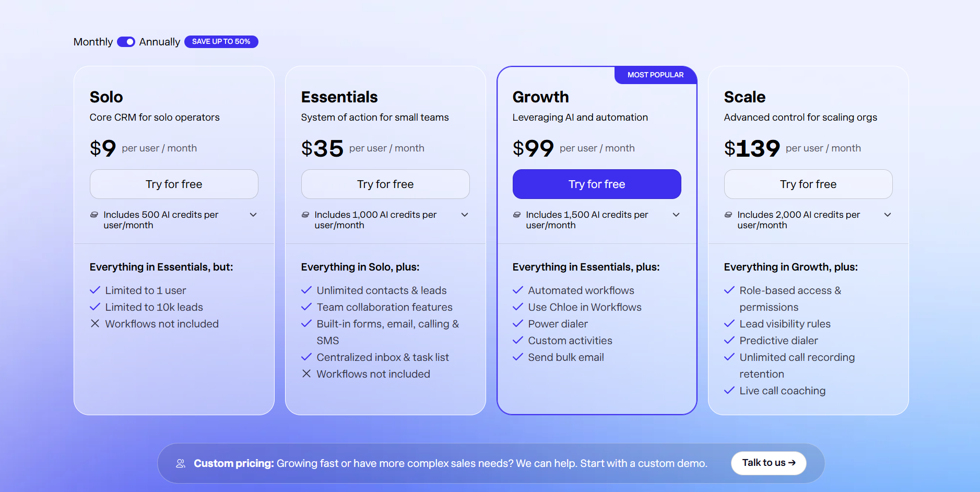
Task: Click the Solo plan AI credits coin icon
Action: point(95,215)
